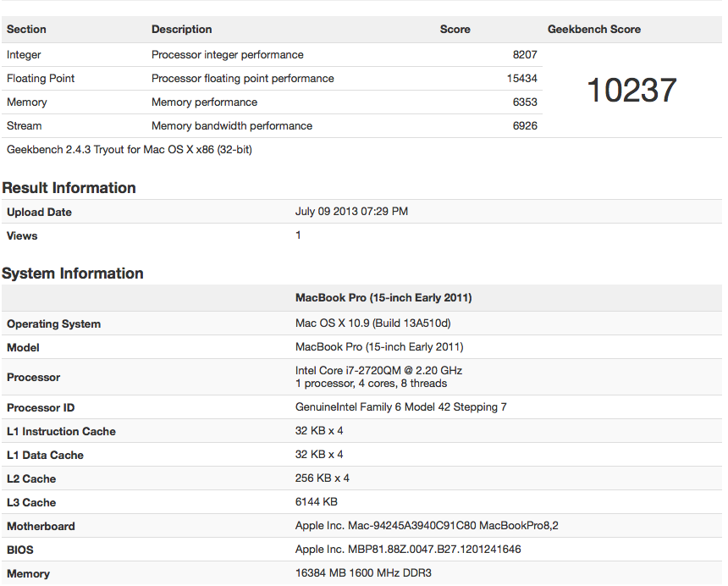Click 'Processor integer performance' description
This screenshot has height=586, width=728.
(228, 55)
